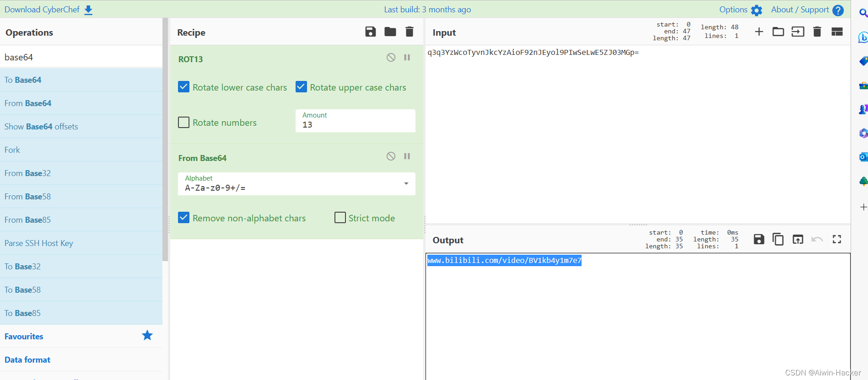Click the support question mark icon
Image resolution: width=868 pixels, height=380 pixels.
[838, 10]
